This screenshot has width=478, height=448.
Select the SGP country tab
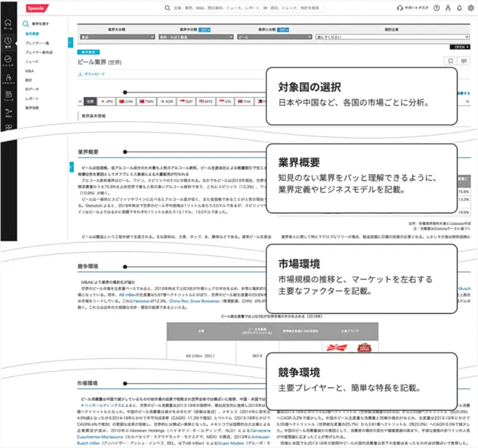(x=186, y=101)
